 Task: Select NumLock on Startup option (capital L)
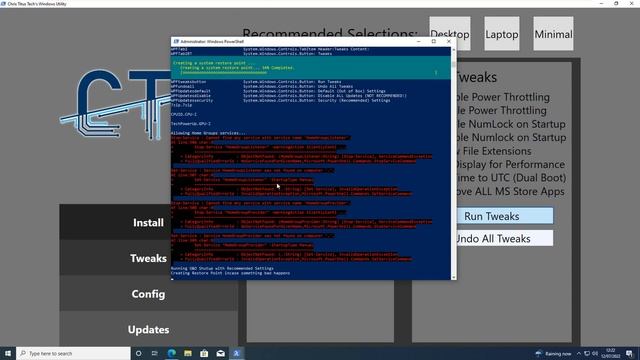pyautogui.click(x=511, y=124)
